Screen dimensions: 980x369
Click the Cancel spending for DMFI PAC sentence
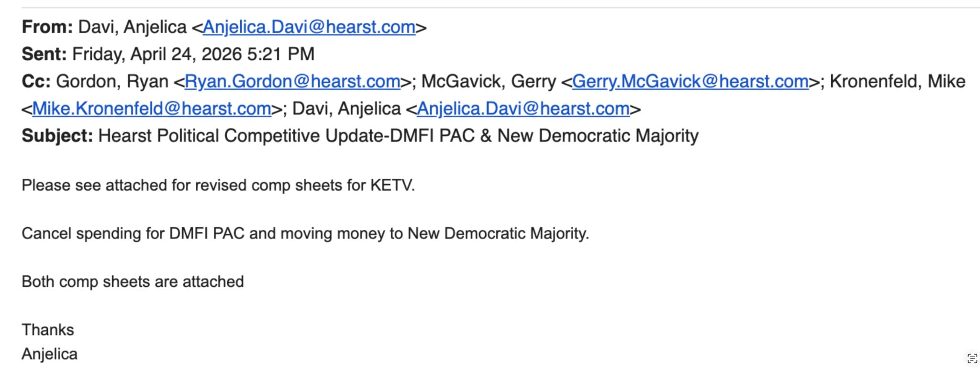click(305, 234)
